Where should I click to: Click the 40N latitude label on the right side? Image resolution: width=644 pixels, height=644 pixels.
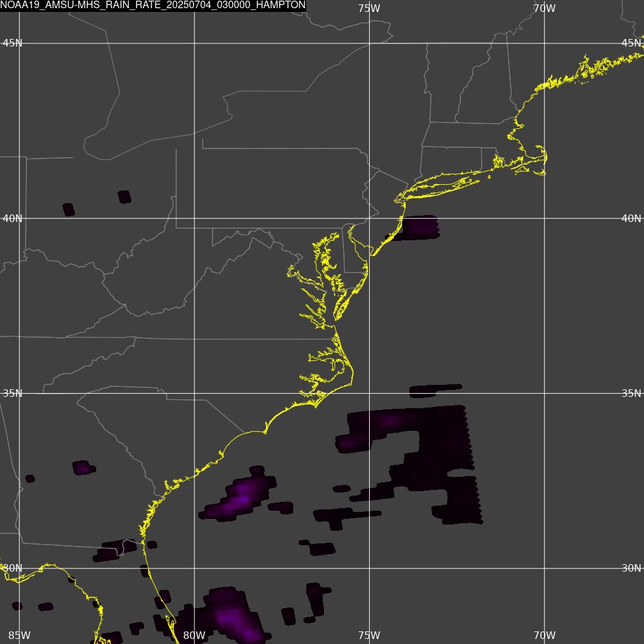[x=631, y=218]
